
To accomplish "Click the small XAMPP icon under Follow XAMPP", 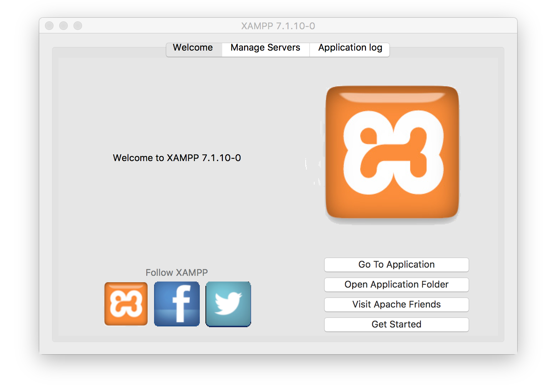I will [126, 304].
